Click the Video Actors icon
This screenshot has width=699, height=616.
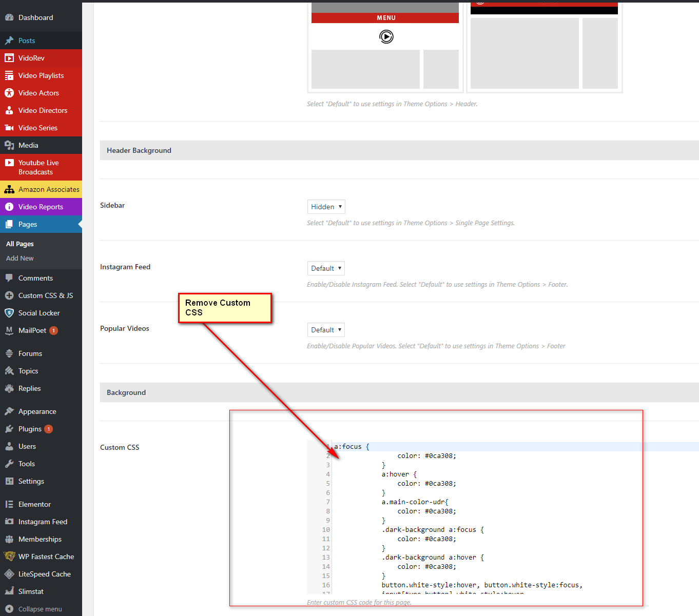(9, 93)
